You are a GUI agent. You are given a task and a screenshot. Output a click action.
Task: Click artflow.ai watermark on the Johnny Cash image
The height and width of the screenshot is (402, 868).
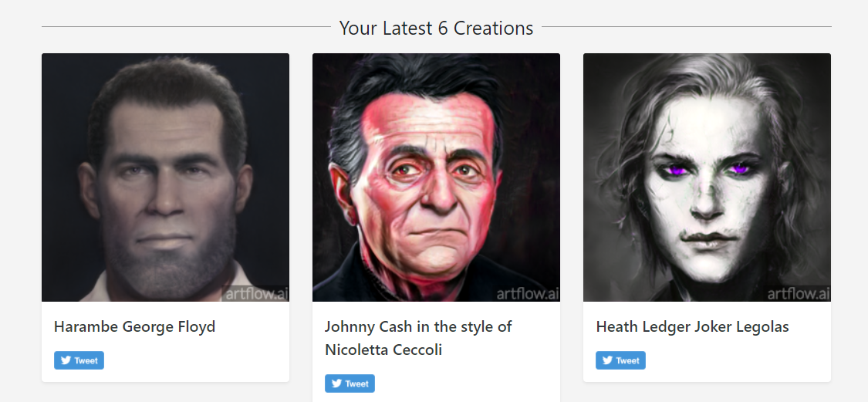pos(527,293)
